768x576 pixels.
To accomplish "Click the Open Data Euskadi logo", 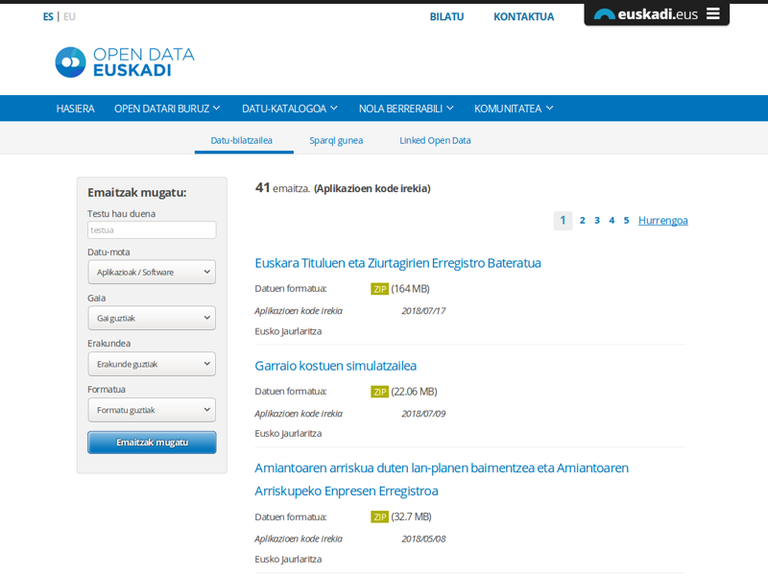I will tap(125, 62).
